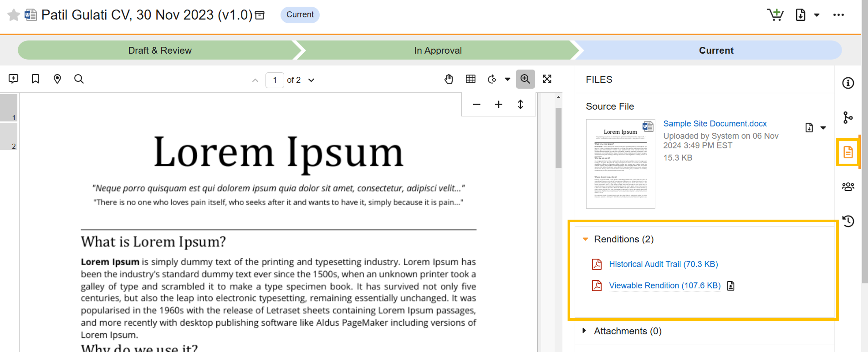The image size is (868, 352).
Task: Open the Document Files panel icon
Action: point(848,152)
